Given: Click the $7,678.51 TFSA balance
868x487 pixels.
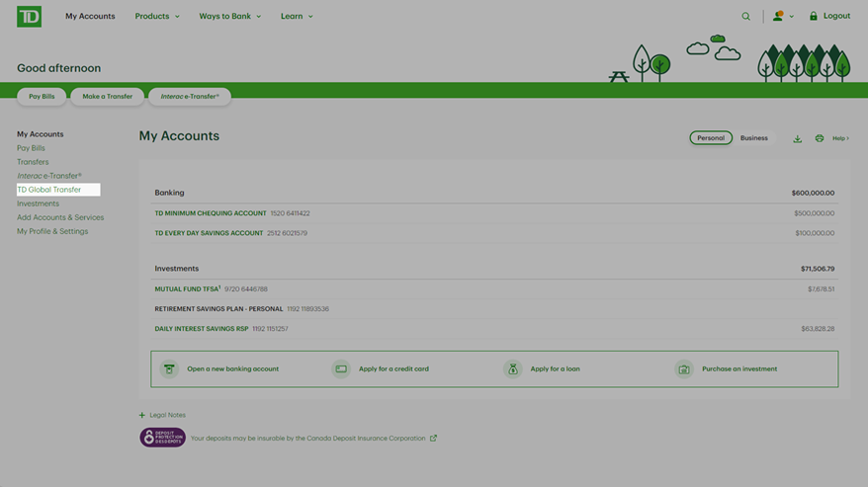Looking at the screenshot, I should coord(821,288).
